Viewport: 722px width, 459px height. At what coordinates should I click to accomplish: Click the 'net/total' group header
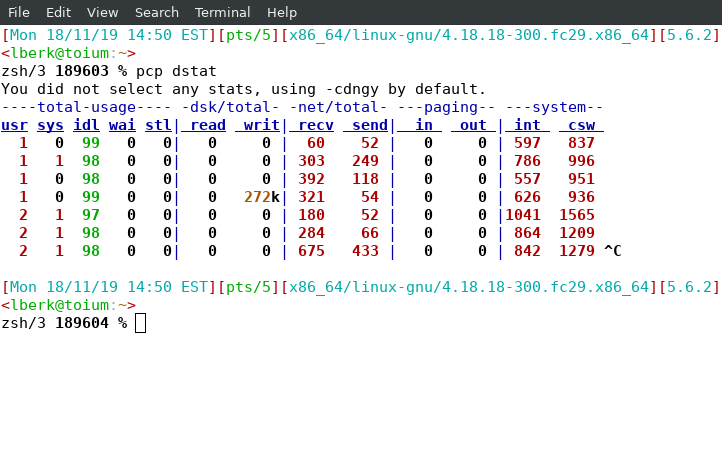(x=338, y=107)
